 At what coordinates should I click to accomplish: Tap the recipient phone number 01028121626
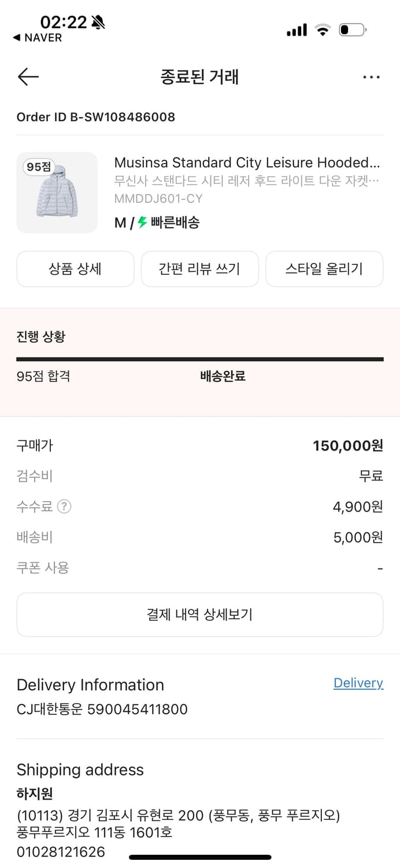61,852
